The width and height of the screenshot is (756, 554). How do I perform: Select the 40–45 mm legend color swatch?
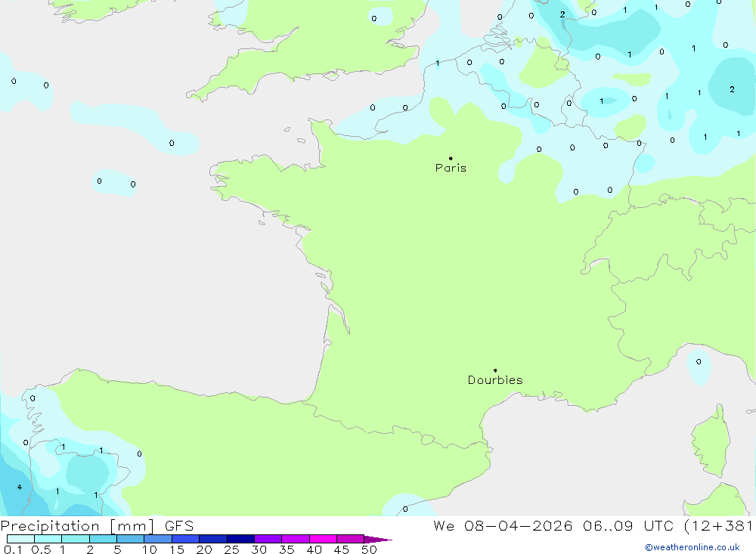323,539
